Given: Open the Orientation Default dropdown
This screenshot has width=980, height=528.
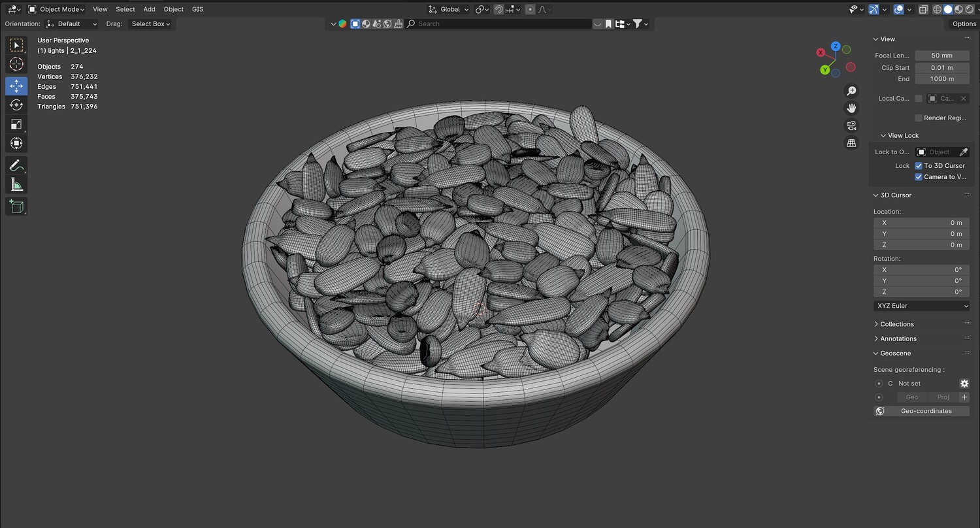Looking at the screenshot, I should point(71,24).
